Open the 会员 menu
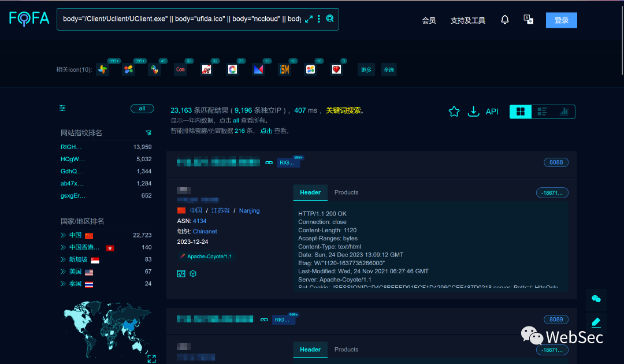624x364 pixels. (429, 20)
